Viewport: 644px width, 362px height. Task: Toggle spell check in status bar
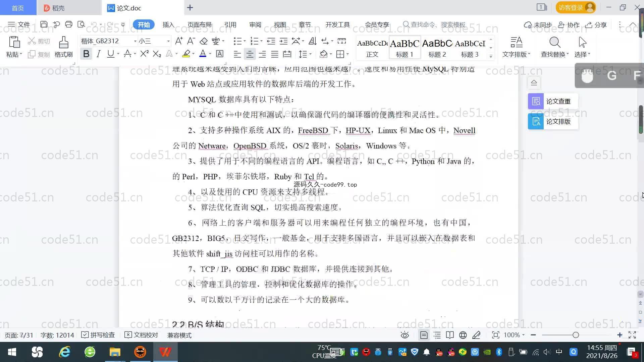tap(98, 335)
